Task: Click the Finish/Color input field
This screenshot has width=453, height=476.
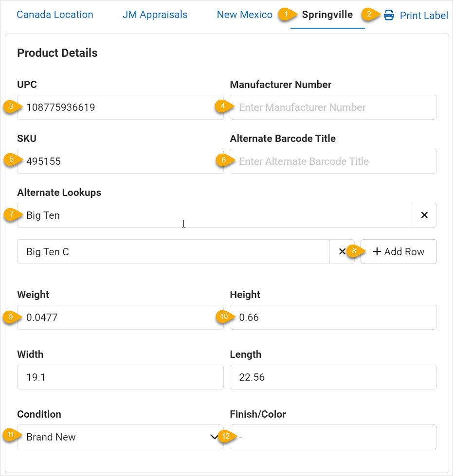Action: (x=333, y=437)
